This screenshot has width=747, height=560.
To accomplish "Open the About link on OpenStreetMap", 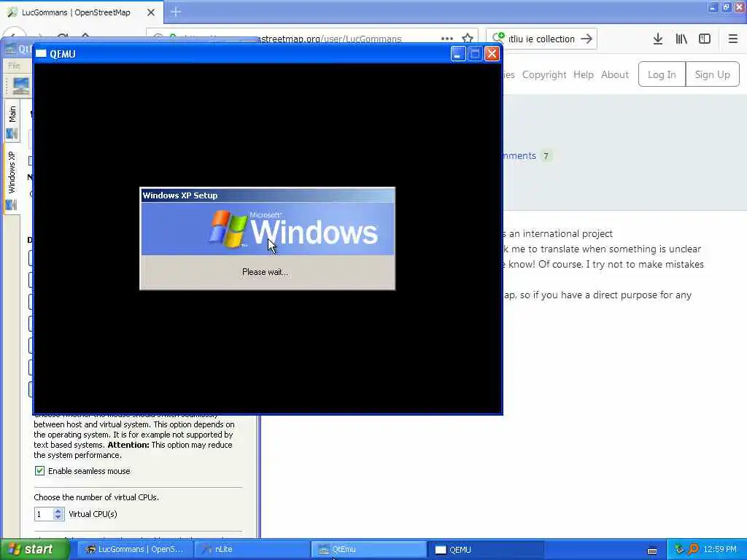I will 614,75.
